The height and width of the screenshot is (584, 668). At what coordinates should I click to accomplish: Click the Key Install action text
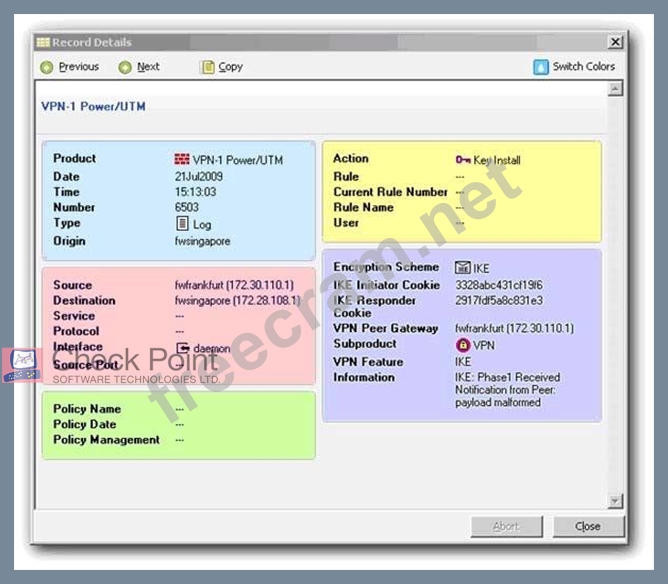click(x=497, y=160)
